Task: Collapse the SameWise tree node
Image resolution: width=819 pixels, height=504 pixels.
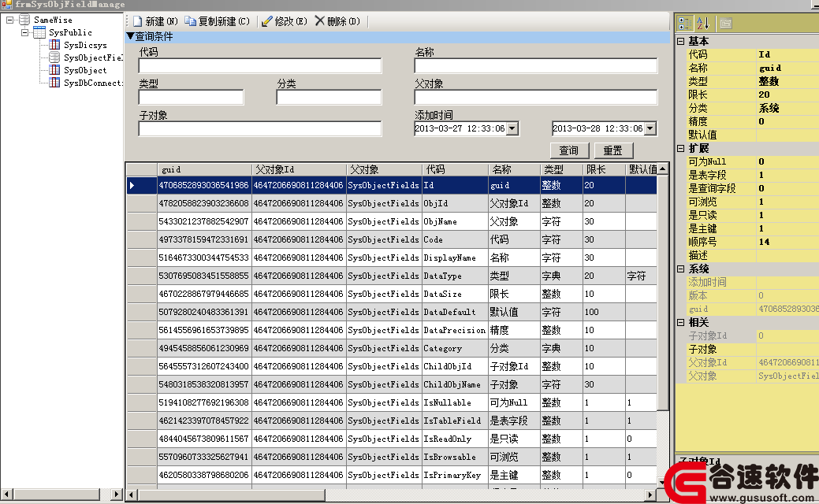Action: (x=9, y=20)
